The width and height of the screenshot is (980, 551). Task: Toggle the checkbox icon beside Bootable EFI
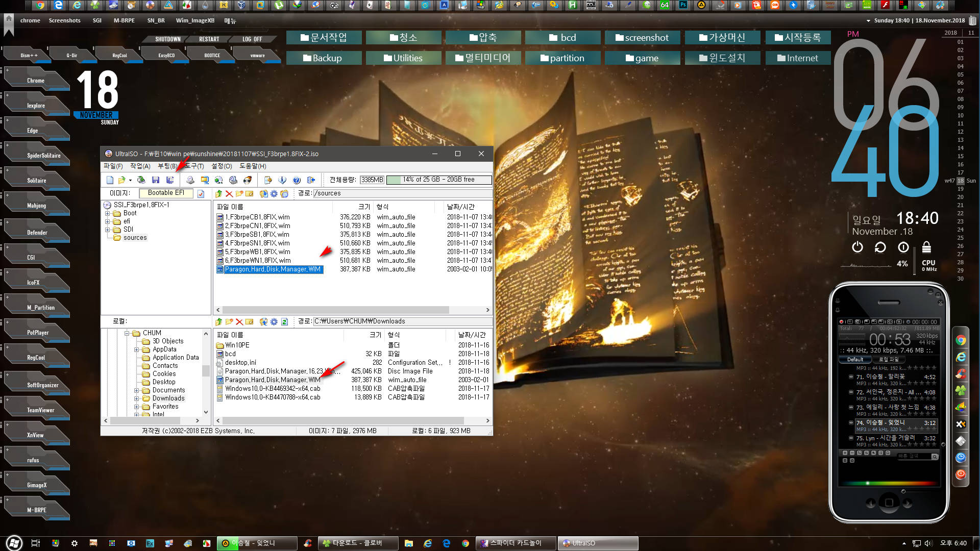[x=201, y=193]
